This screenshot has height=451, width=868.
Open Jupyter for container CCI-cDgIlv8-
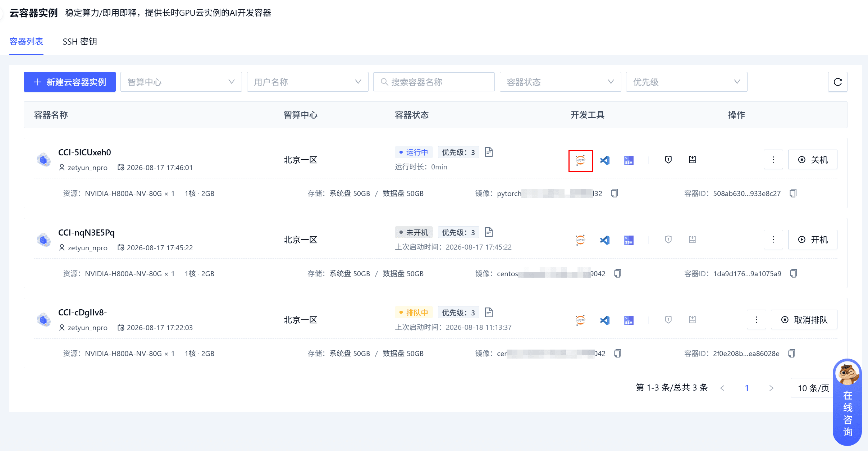(x=580, y=320)
